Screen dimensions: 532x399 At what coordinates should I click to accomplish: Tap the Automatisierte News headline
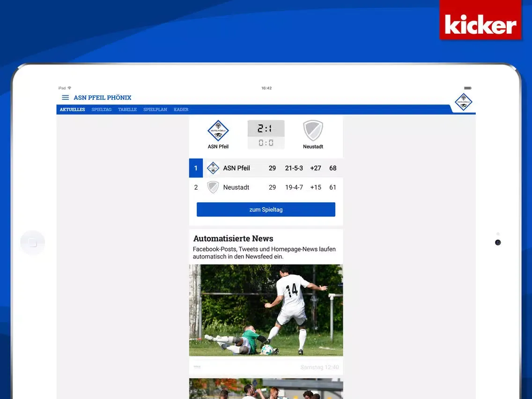pos(233,238)
